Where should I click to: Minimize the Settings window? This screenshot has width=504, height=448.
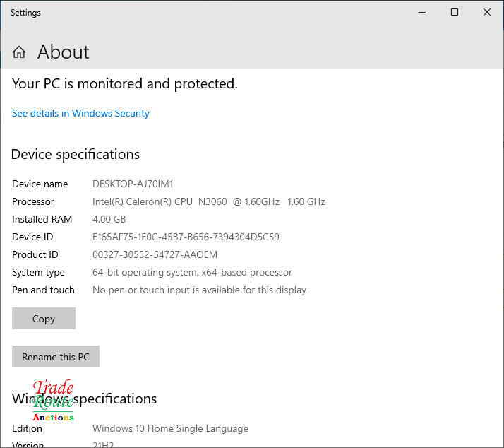(x=422, y=12)
